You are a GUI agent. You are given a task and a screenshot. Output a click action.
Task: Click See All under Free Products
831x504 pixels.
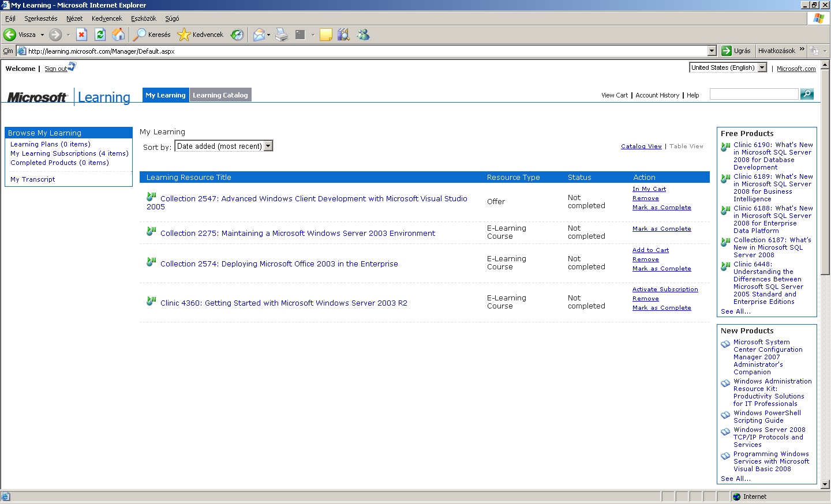tap(736, 311)
